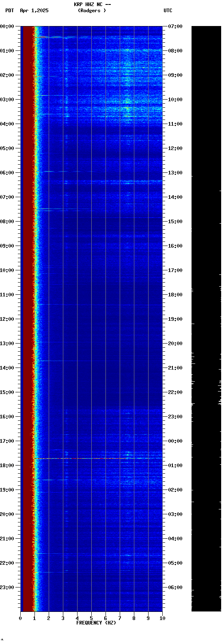Click the frequency axis '1' tick label
Screen dimensions: 224x644
tap(34, 618)
